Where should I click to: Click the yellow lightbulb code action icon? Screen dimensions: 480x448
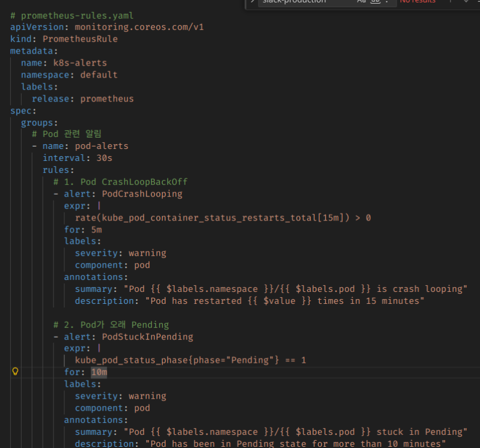coord(16,372)
